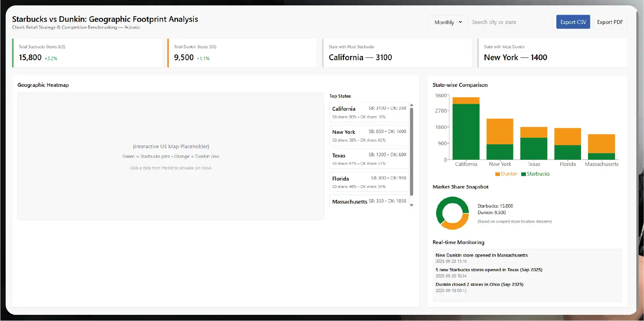This screenshot has height=321, width=644.
Task: Click the Top States scrollbar up arrow
Action: [x=412, y=105]
